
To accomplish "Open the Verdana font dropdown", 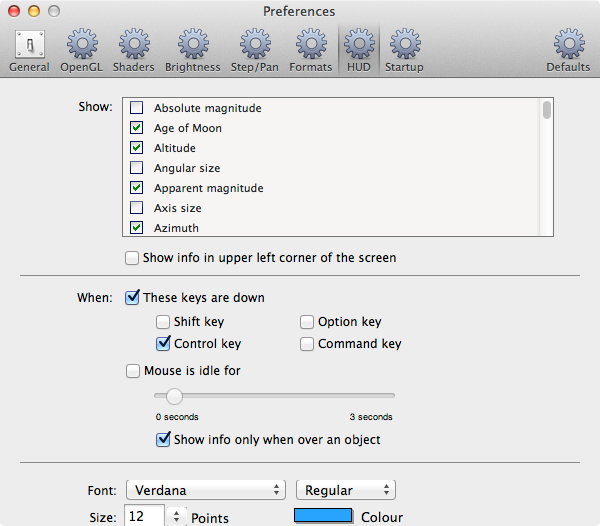I will click(x=206, y=490).
